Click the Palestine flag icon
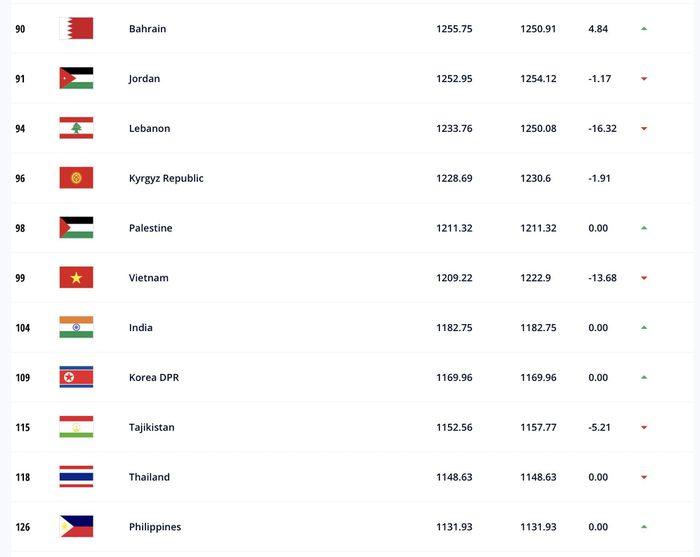This screenshot has width=700, height=557. click(76, 228)
